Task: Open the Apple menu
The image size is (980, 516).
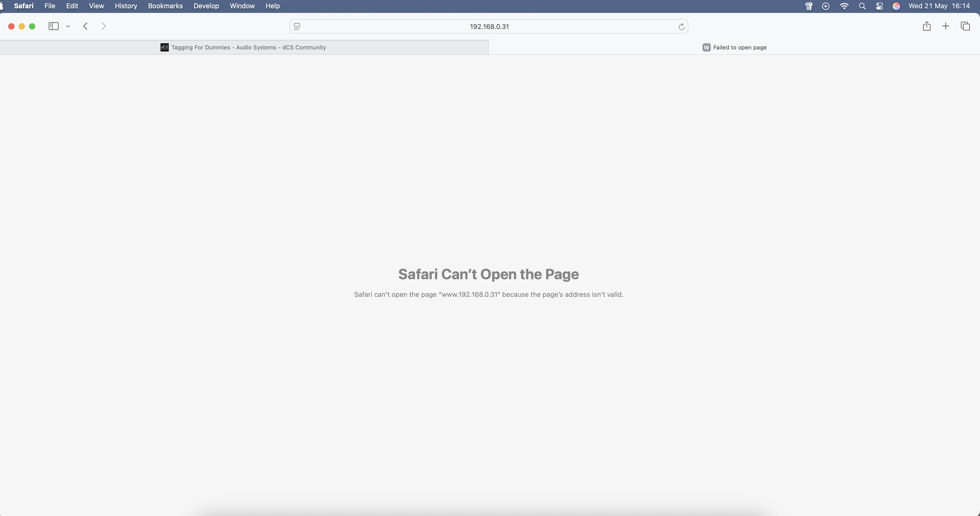Action: coord(2,6)
